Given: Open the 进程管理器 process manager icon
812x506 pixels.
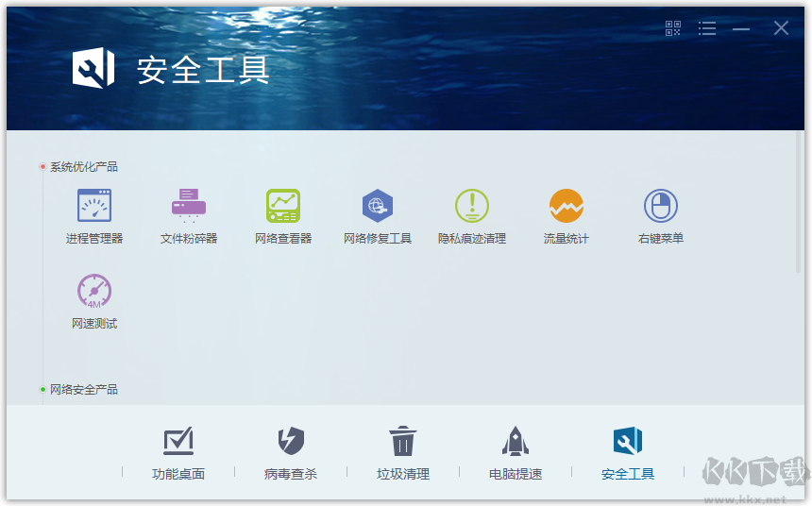Looking at the screenshot, I should [94, 206].
